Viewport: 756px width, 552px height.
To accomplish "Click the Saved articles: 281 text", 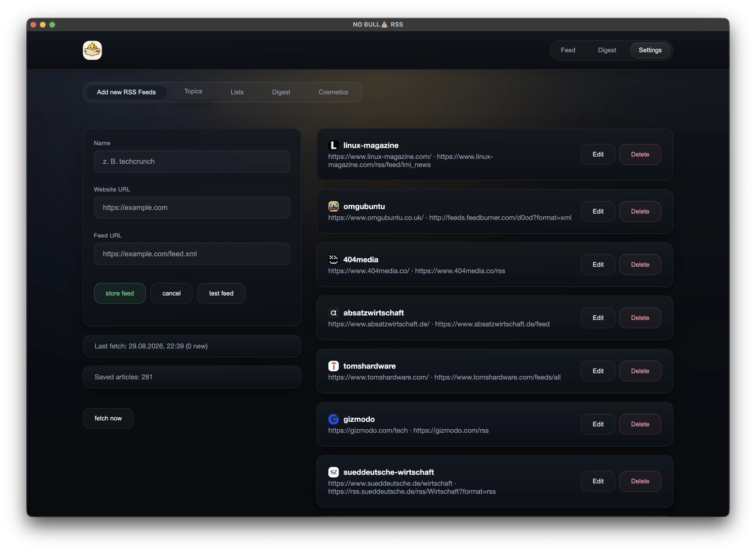I will 123,377.
